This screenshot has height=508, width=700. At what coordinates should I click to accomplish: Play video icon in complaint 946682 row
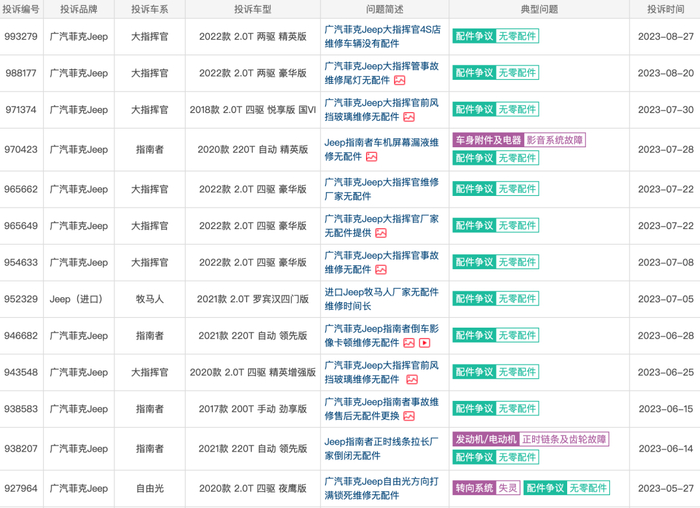[x=425, y=343]
